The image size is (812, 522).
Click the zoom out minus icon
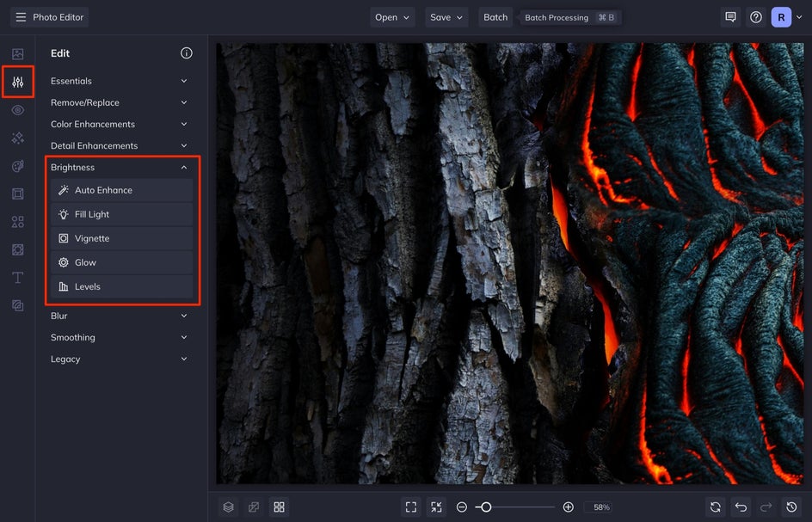coord(462,507)
